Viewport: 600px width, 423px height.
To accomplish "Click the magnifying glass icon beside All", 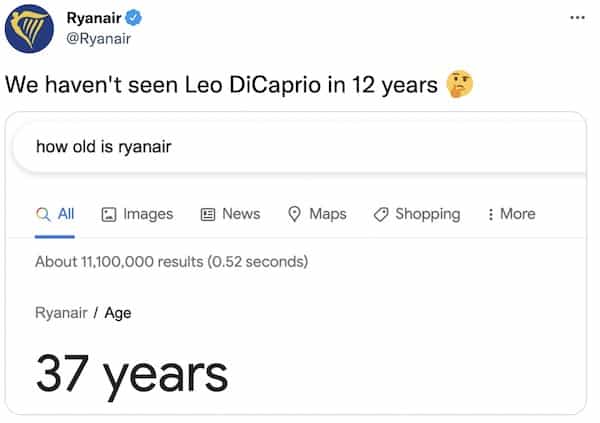I will [x=43, y=214].
